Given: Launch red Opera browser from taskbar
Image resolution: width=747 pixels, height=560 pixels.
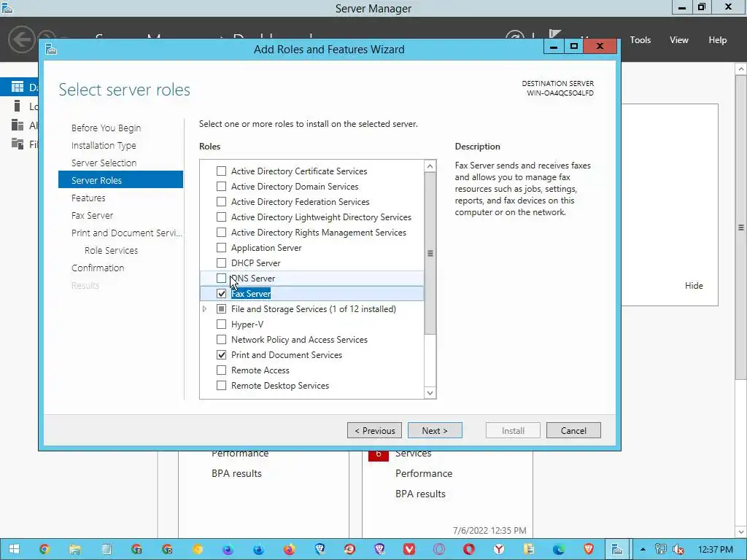Looking at the screenshot, I should pyautogui.click(x=469, y=549).
